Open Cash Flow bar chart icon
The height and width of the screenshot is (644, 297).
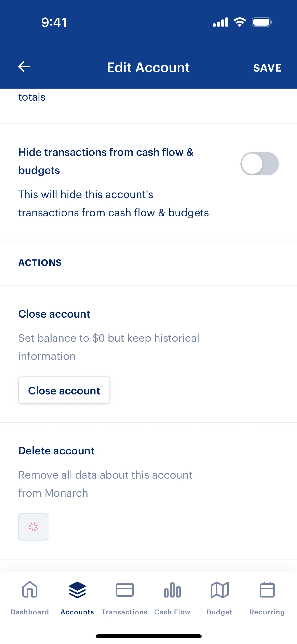point(172,590)
